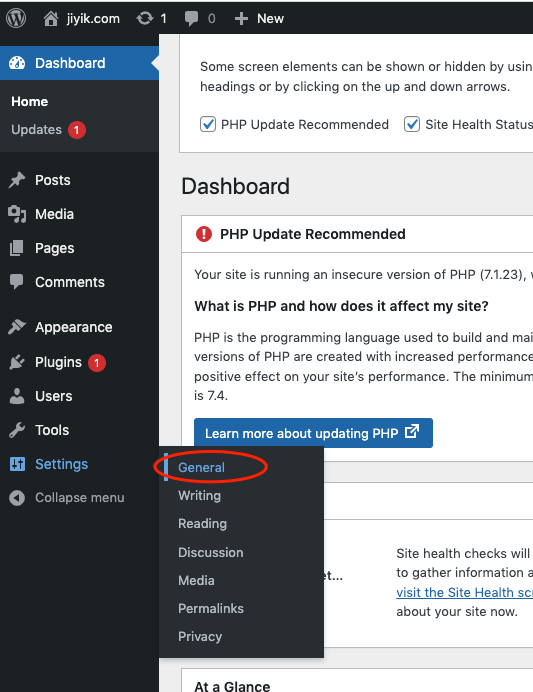Screen dimensions: 533x692
Task: Collapse the sidebar via Collapse menu text
Action: click(x=80, y=498)
